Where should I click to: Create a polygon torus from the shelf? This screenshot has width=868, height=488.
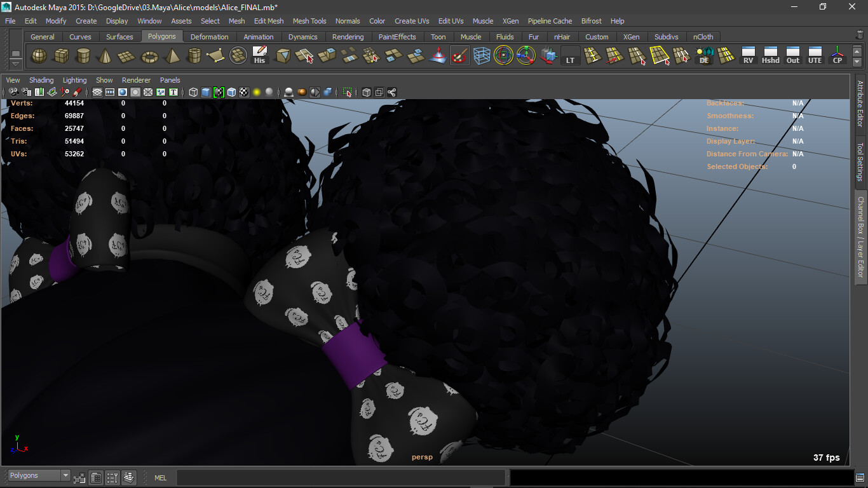pyautogui.click(x=149, y=57)
